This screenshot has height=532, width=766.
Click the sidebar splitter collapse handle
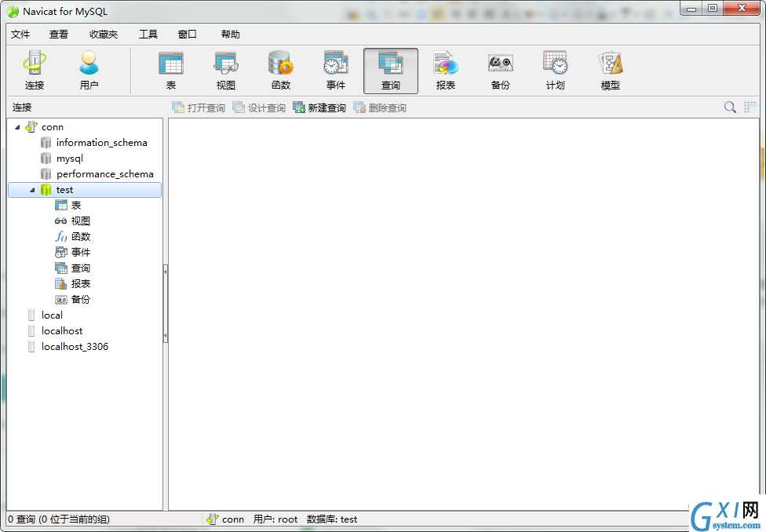coord(166,304)
